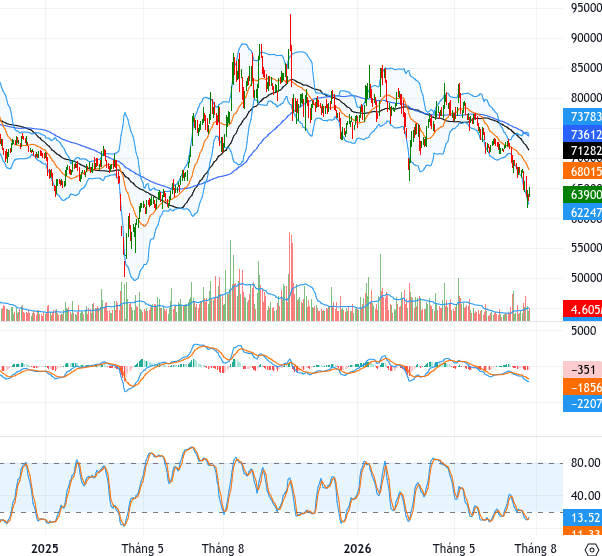
Task: Click the Tháng 8 label following 2026
Action: click(x=536, y=548)
